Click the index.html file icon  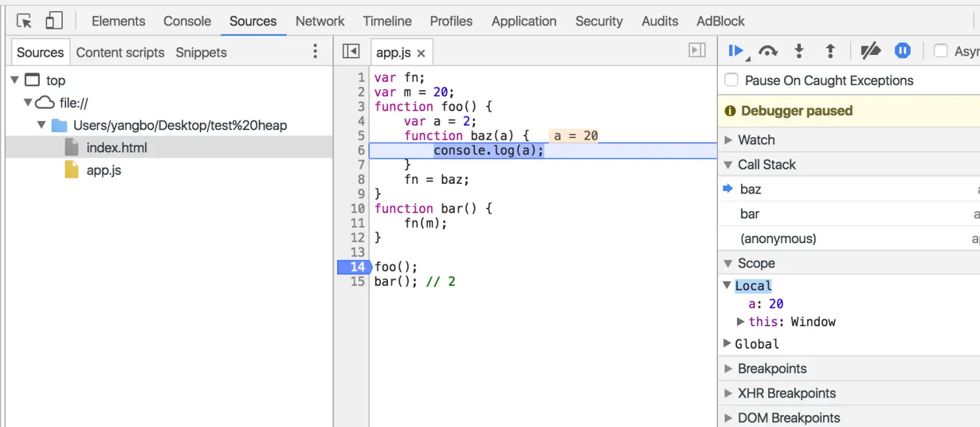tap(71, 147)
